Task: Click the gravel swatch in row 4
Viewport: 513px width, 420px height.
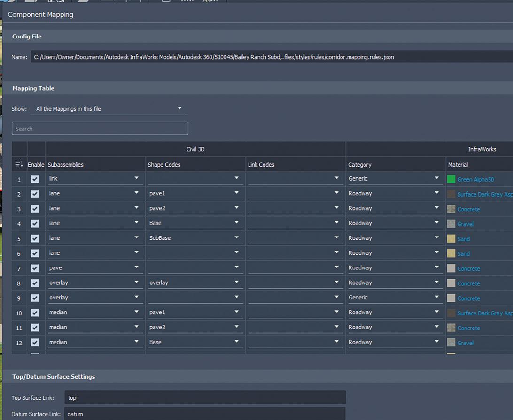Action: pyautogui.click(x=451, y=223)
